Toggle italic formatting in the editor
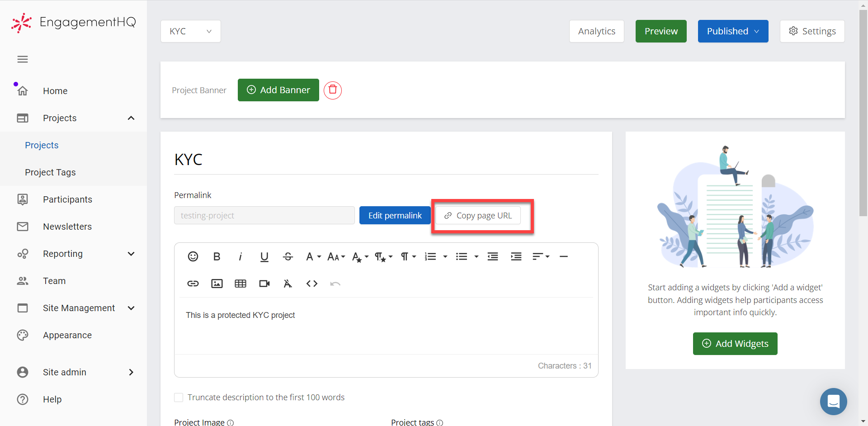The height and width of the screenshot is (426, 868). pos(241,256)
